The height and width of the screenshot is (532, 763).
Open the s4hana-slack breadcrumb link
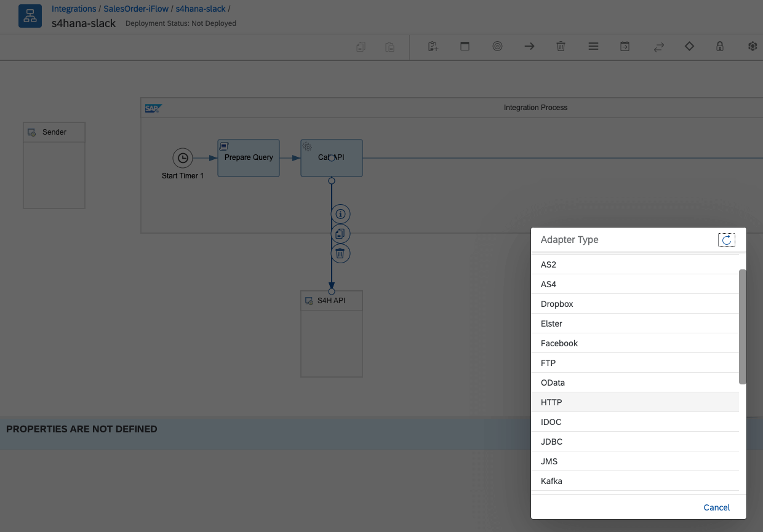[x=201, y=9]
